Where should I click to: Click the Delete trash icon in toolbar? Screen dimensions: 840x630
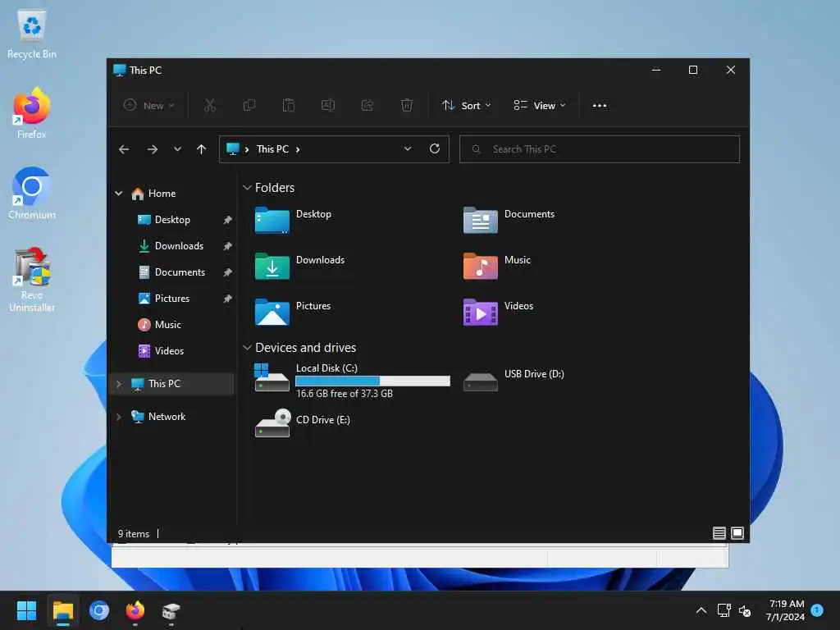407,106
